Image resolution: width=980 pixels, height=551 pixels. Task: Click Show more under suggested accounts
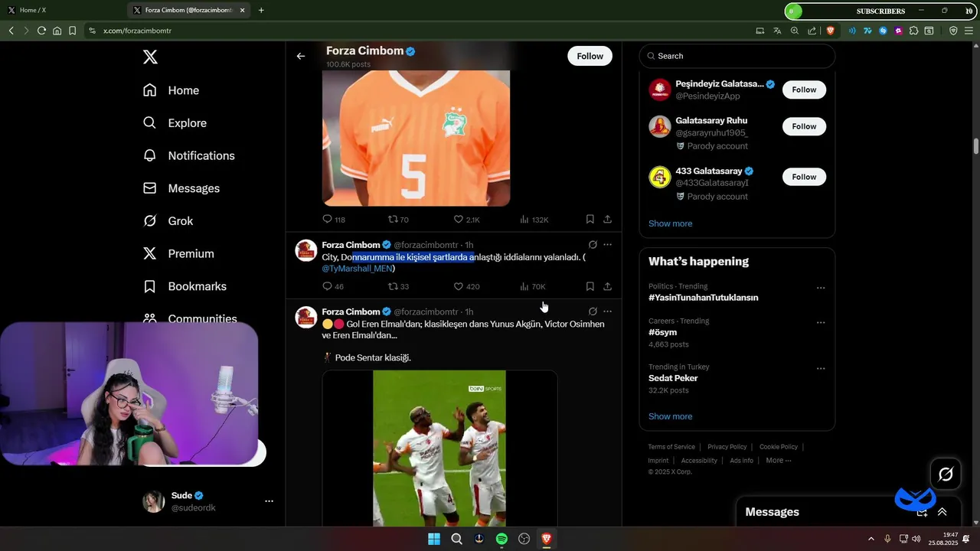tap(670, 223)
